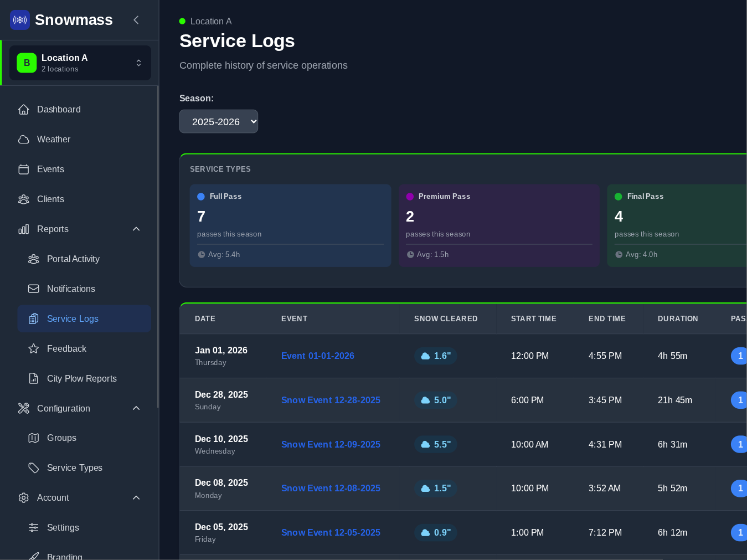The image size is (747, 560).
Task: Click the Feedback star icon
Action: (33, 349)
